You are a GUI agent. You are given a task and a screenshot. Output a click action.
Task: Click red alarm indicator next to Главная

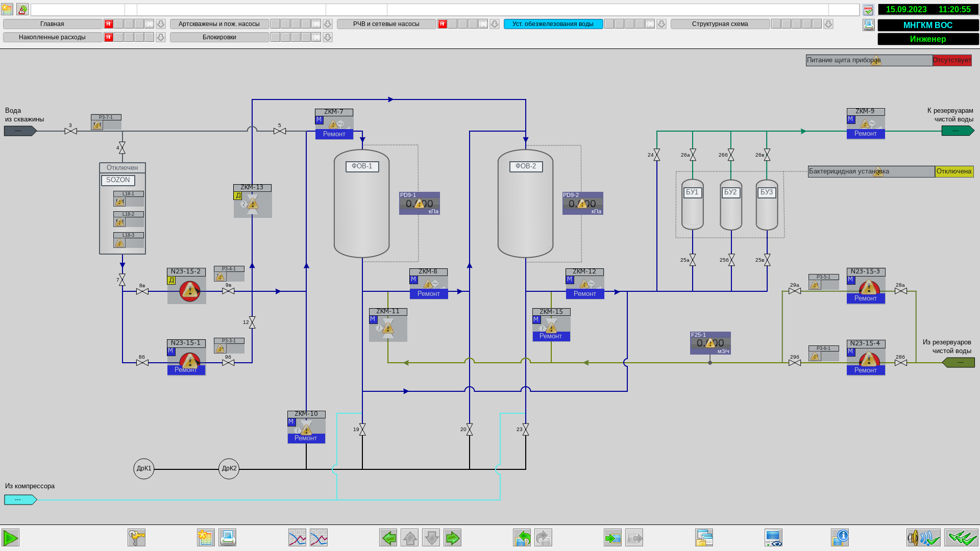109,24
